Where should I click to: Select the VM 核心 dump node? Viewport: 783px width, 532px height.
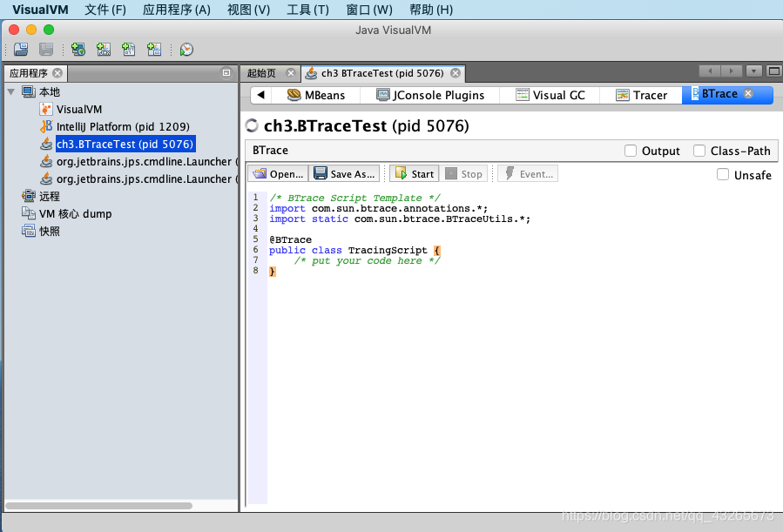click(x=76, y=214)
